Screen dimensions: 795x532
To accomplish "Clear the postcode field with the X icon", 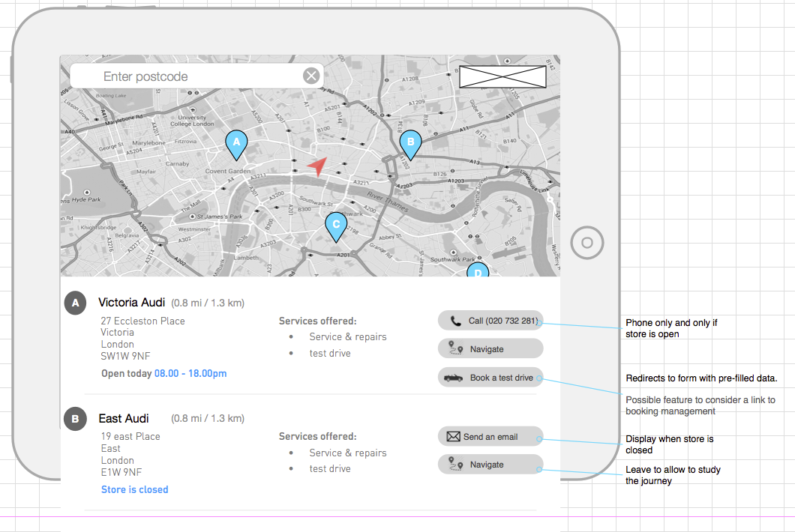I will (x=311, y=76).
